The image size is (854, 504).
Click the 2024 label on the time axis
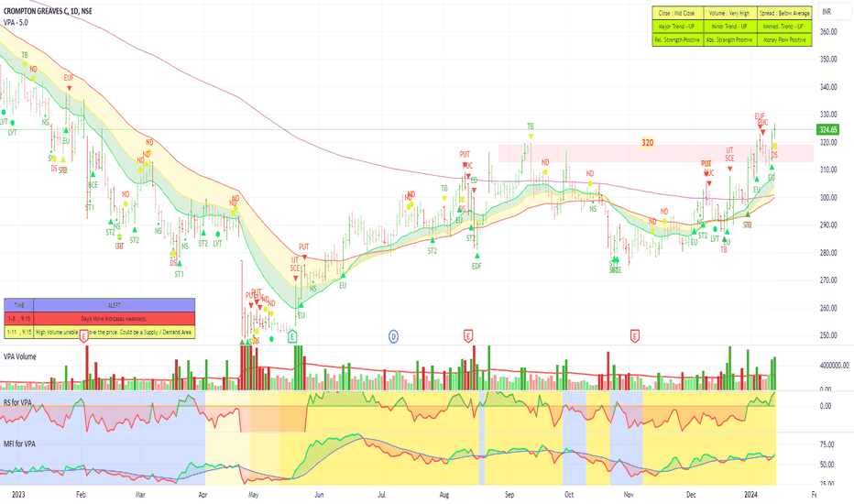(750, 495)
